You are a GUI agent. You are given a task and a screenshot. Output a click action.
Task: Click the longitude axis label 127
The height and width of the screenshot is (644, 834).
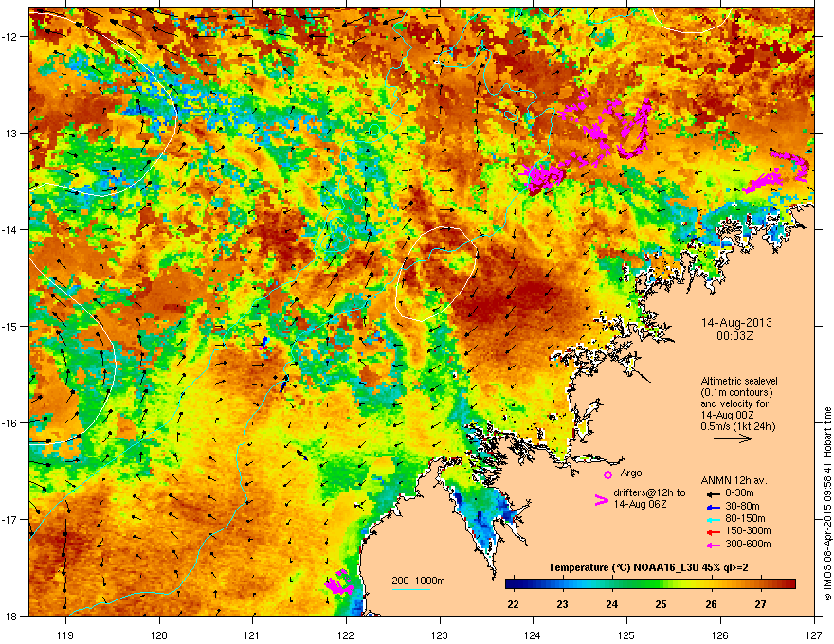click(814, 635)
